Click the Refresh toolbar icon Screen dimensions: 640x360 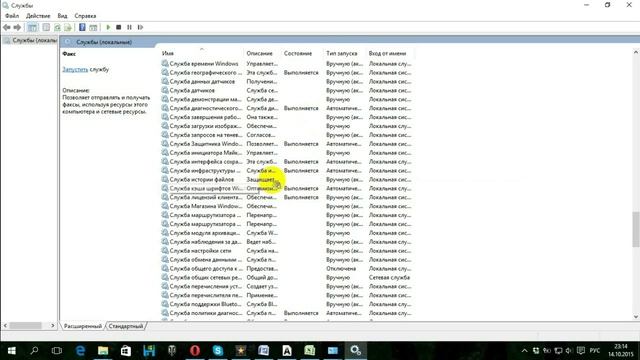57,27
